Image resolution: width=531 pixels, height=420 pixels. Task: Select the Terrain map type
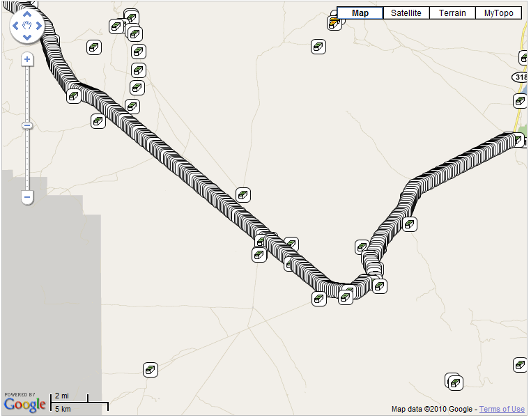click(x=452, y=13)
